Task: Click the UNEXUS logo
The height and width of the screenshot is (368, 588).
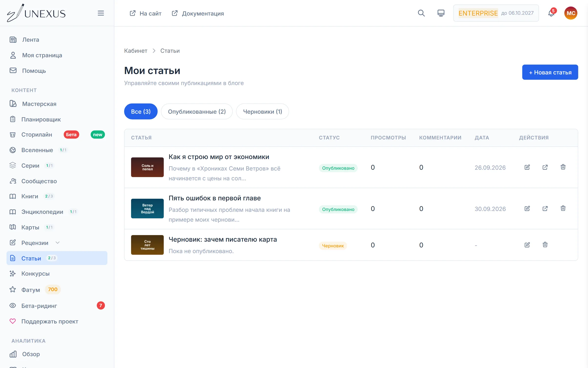Action: click(36, 13)
